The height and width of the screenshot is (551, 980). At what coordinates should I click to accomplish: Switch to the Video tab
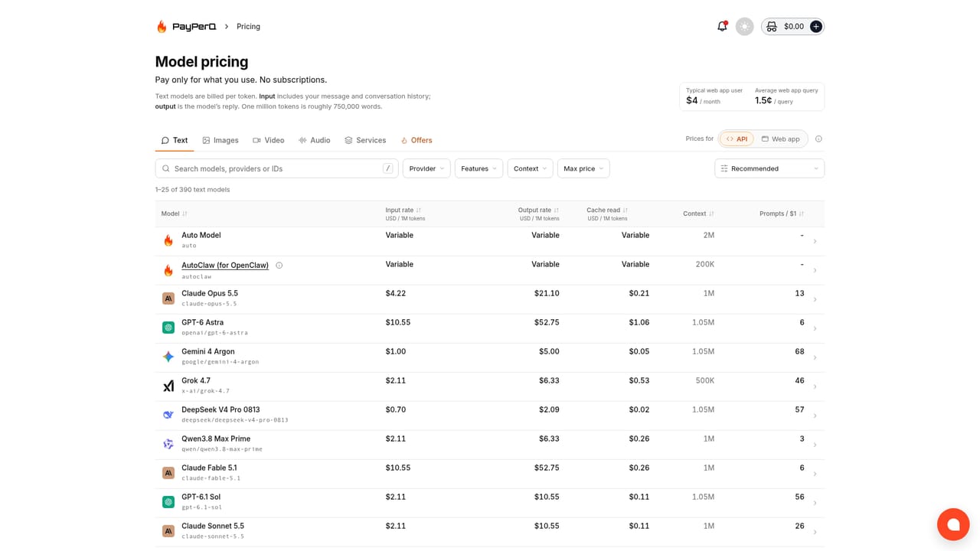(269, 140)
